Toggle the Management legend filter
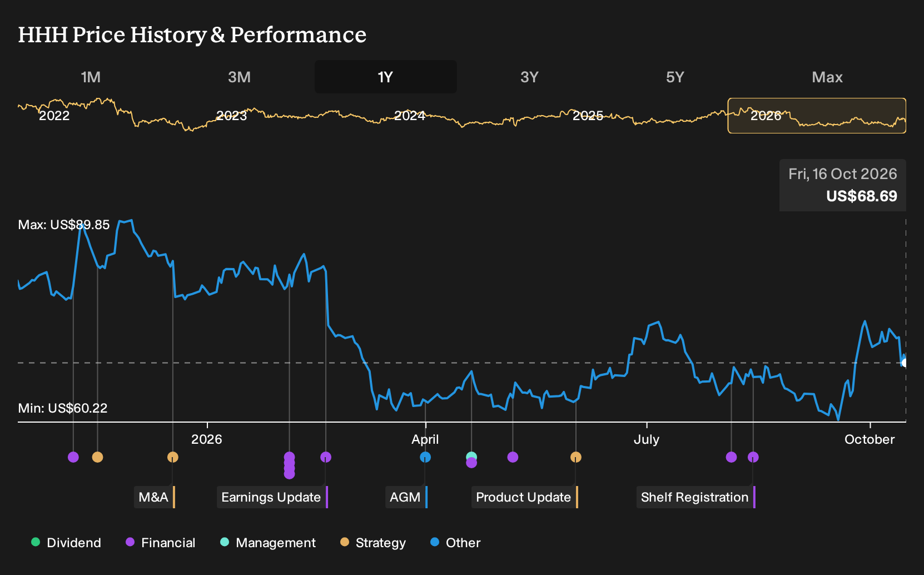The height and width of the screenshot is (575, 924). [x=268, y=543]
